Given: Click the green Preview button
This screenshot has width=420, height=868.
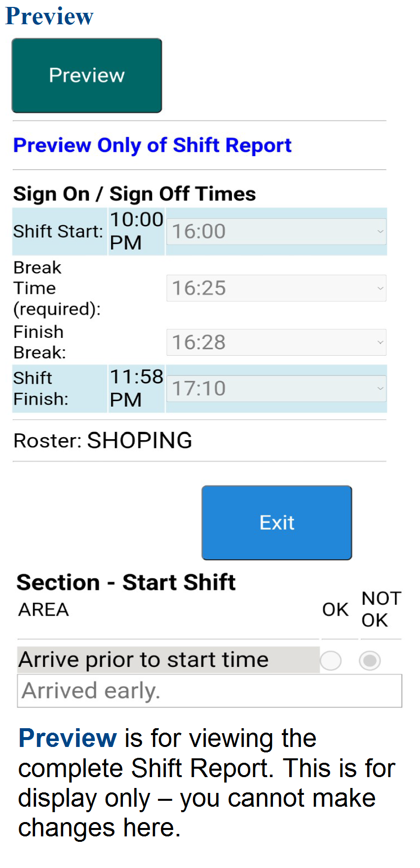Looking at the screenshot, I should point(87,76).
